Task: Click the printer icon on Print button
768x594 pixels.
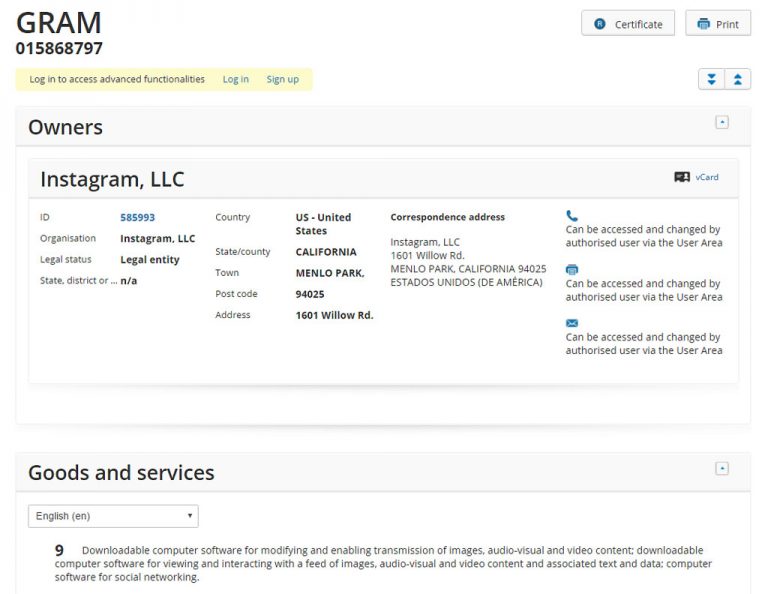Action: tap(703, 24)
